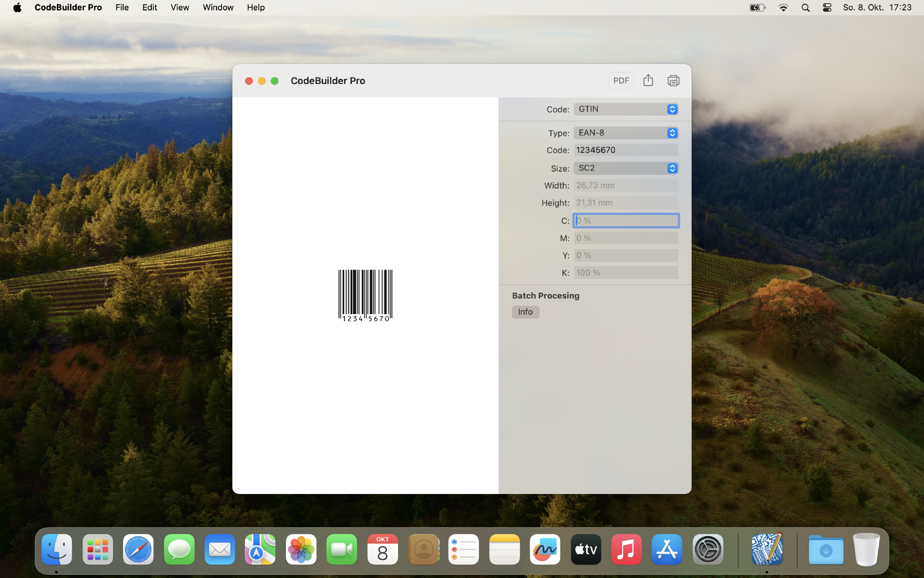Open the File menu
The image size is (924, 578).
(x=122, y=7)
